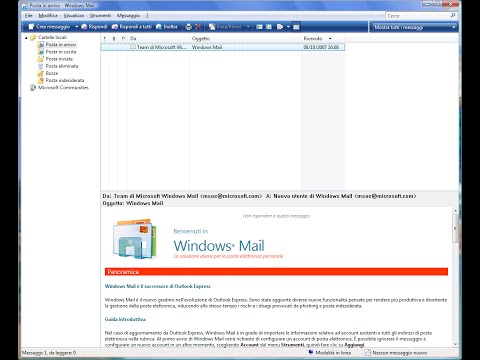Viewport: 480px width, 360px height.
Task: Click the Inoltra forward button
Action: (x=167, y=27)
